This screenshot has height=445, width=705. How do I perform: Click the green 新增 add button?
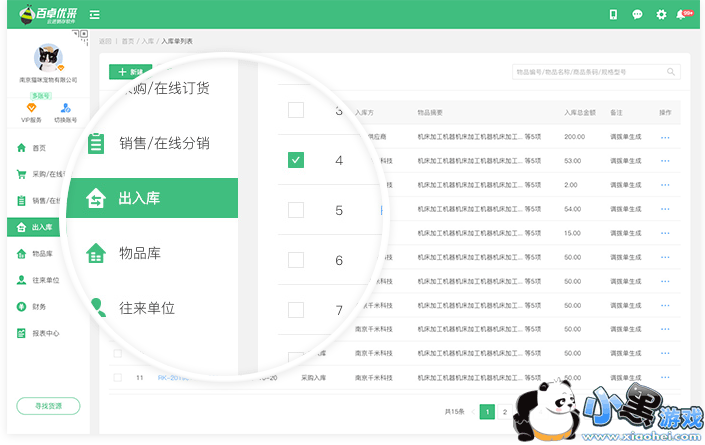point(130,72)
